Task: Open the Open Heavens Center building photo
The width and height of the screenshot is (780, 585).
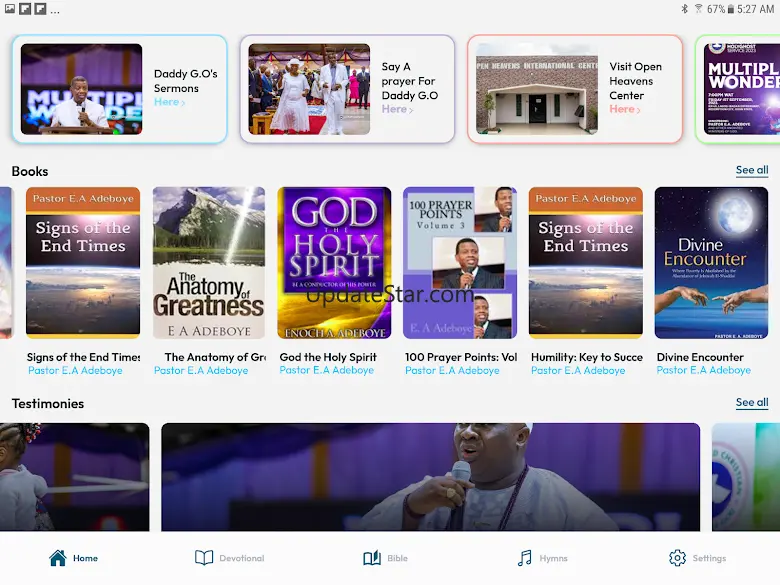Action: pyautogui.click(x=537, y=89)
